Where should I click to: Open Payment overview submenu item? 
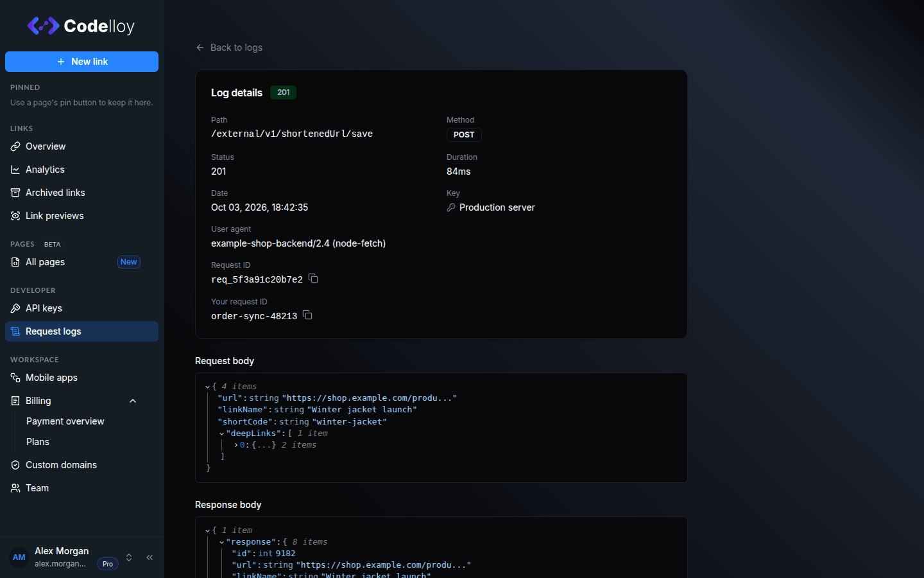(65, 421)
